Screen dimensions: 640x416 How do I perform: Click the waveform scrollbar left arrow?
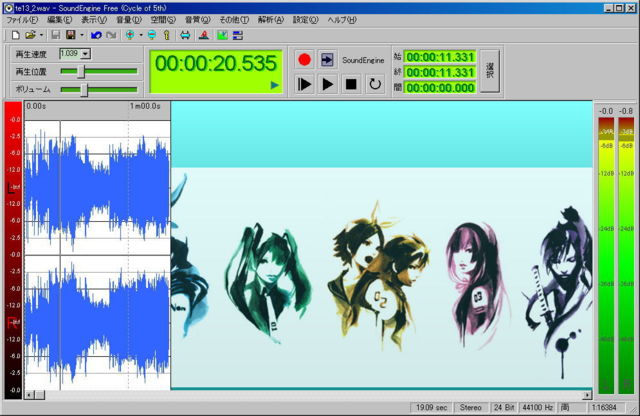tap(29, 395)
